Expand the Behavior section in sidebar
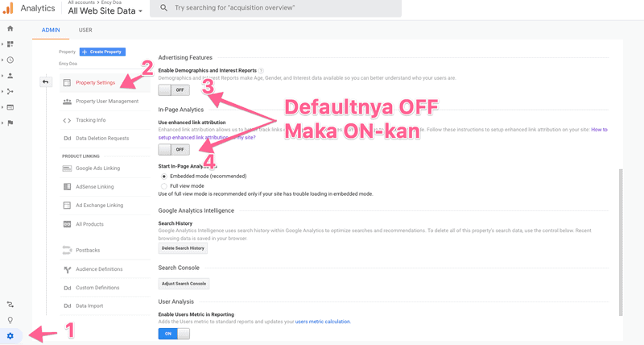Image resolution: width=644 pixels, height=345 pixels. 10,106
